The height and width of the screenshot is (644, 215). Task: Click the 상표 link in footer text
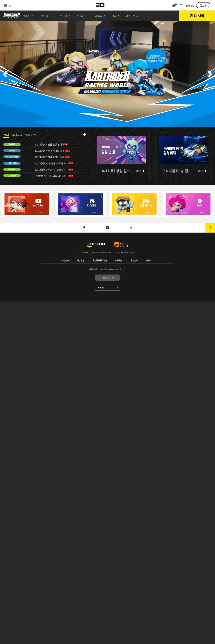(99, 270)
